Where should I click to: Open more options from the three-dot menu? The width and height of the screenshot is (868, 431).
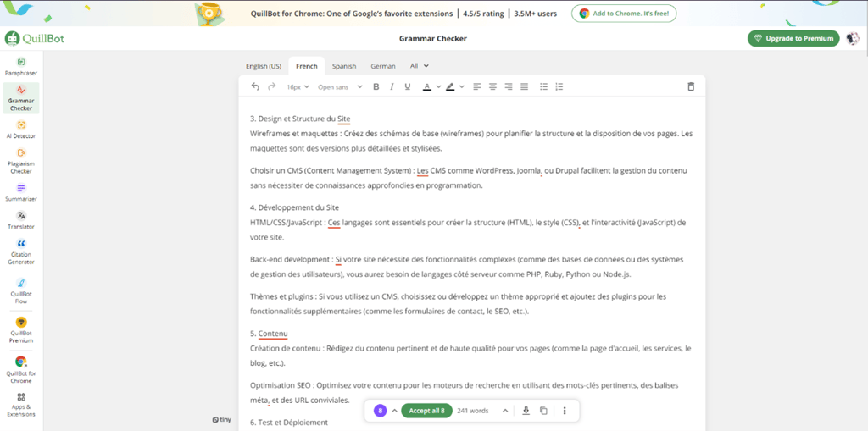(564, 411)
